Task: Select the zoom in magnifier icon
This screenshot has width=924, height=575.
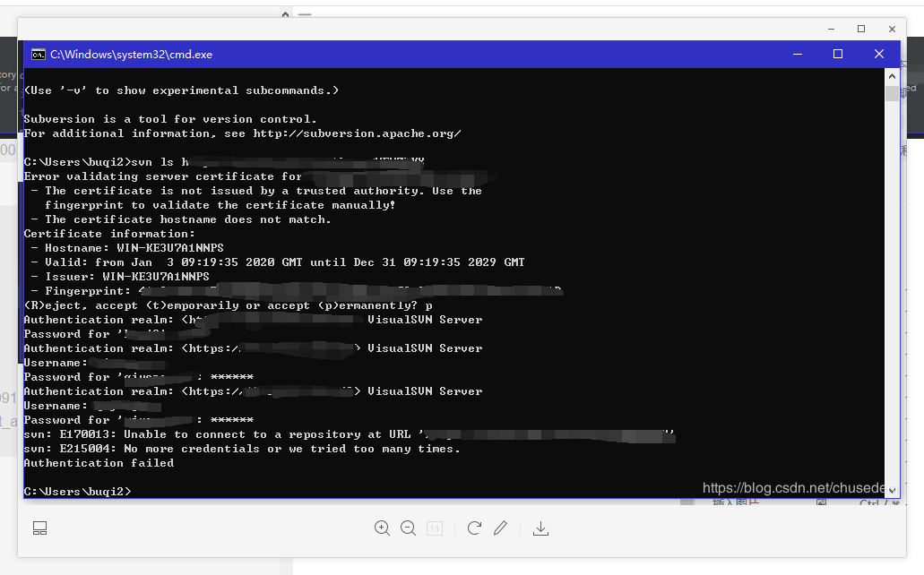Action: (383, 528)
